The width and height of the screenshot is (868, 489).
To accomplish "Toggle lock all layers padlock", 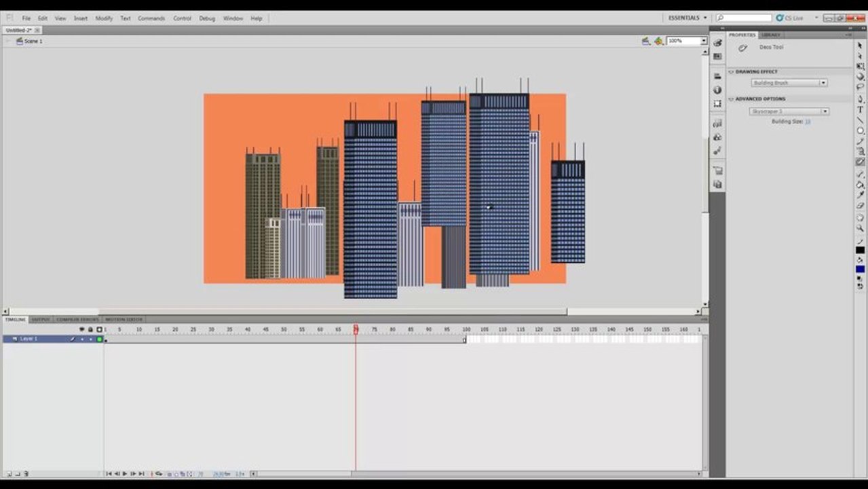I will click(90, 329).
